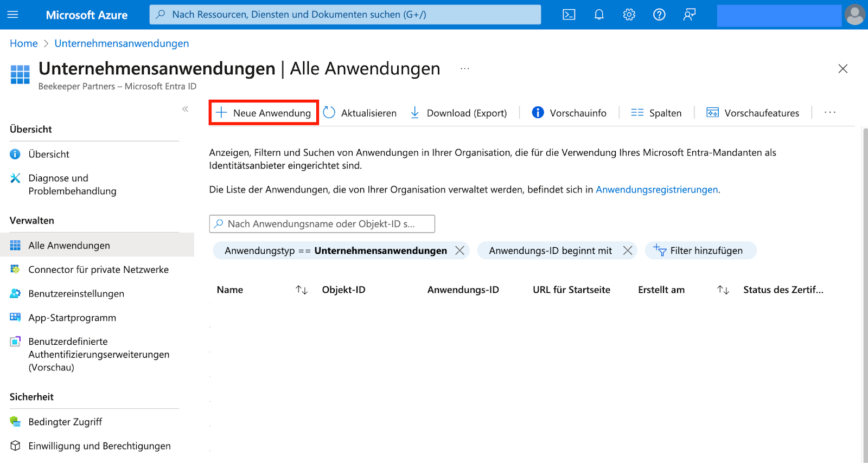
Task: Click Anwendungs-ID column header
Action: 463,290
